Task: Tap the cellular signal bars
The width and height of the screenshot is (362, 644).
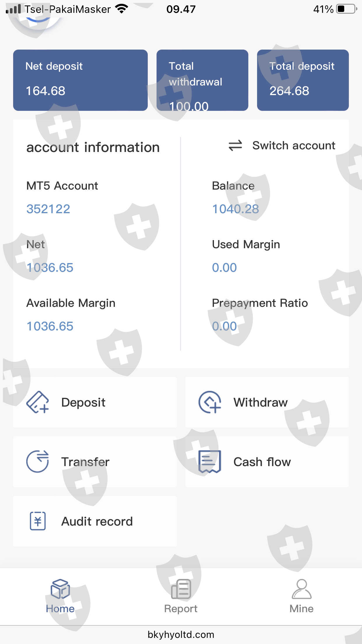Action: 13,9
